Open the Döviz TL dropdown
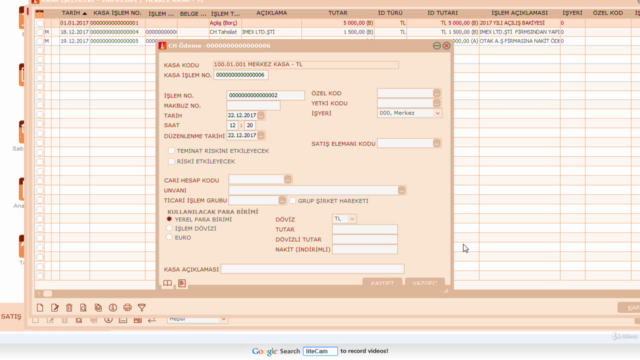 [x=344, y=219]
